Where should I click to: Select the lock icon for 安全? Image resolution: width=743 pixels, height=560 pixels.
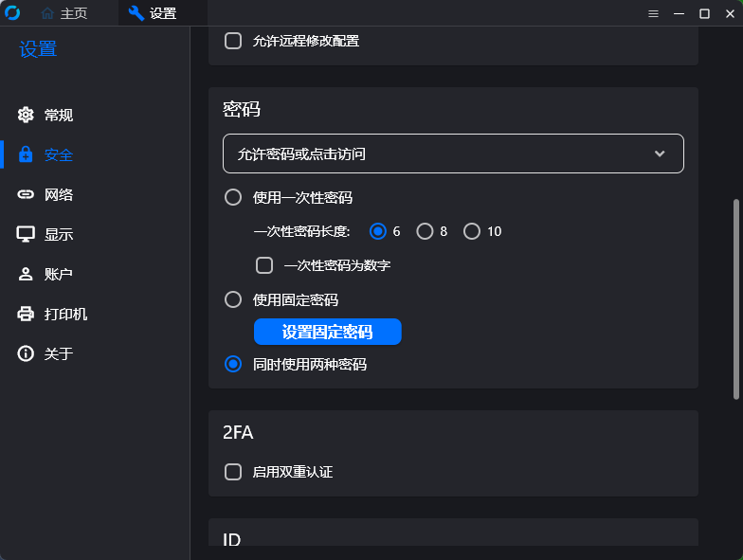click(x=26, y=154)
